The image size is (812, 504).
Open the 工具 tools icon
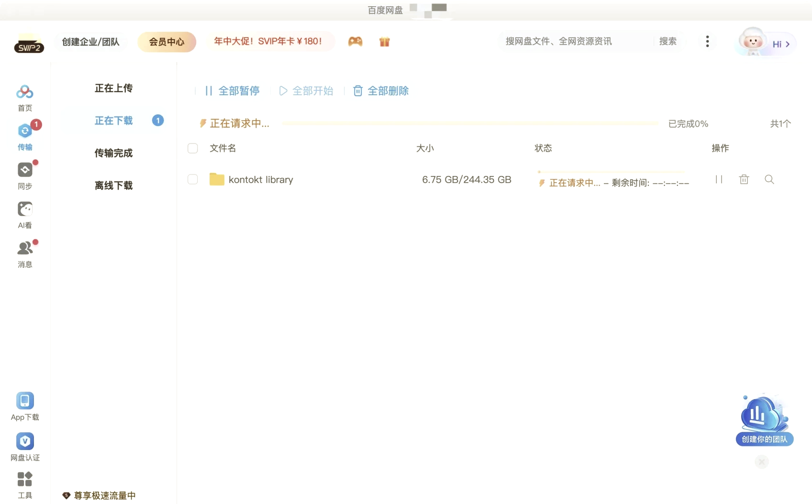point(25,479)
